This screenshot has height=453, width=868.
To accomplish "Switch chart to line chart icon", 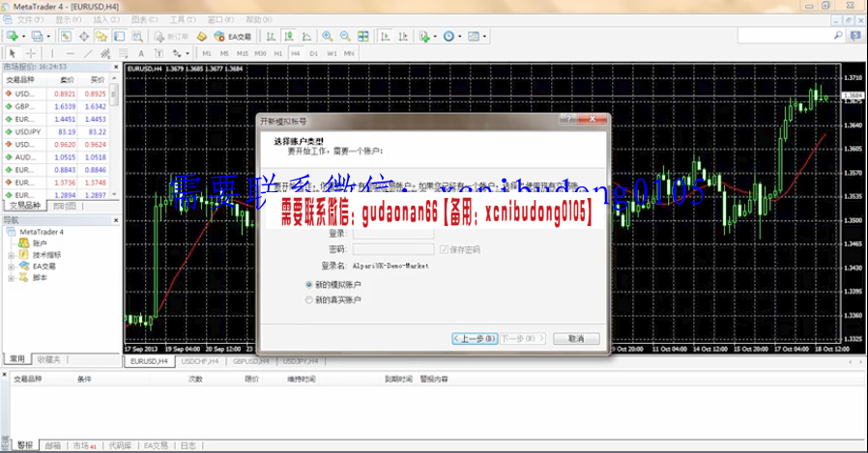I will coord(306,37).
